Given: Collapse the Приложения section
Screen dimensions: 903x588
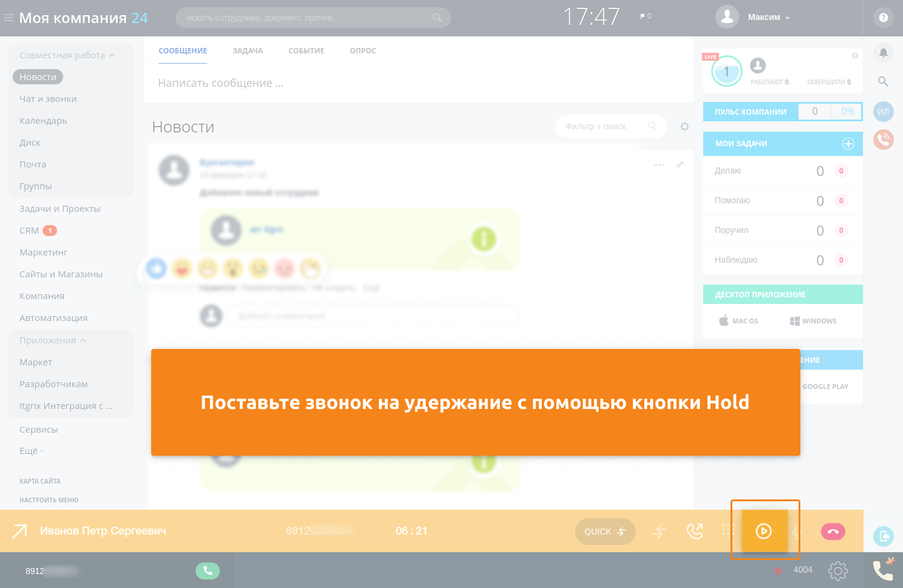Looking at the screenshot, I should coord(83,340).
